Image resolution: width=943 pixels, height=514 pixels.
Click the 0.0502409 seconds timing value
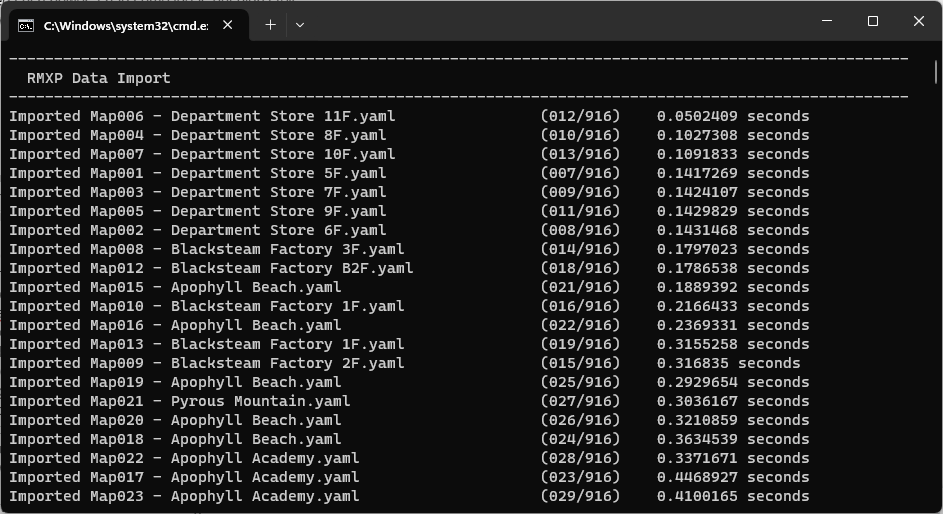733,116
